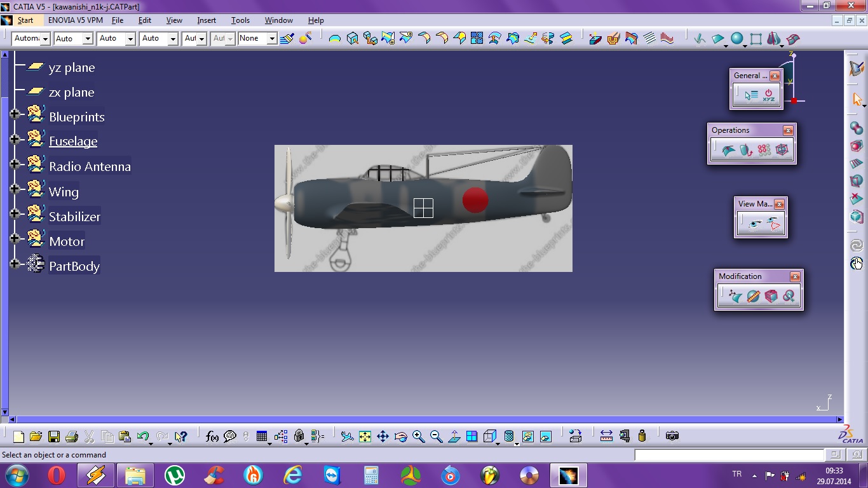Expand the PartBody node

pos(15,263)
